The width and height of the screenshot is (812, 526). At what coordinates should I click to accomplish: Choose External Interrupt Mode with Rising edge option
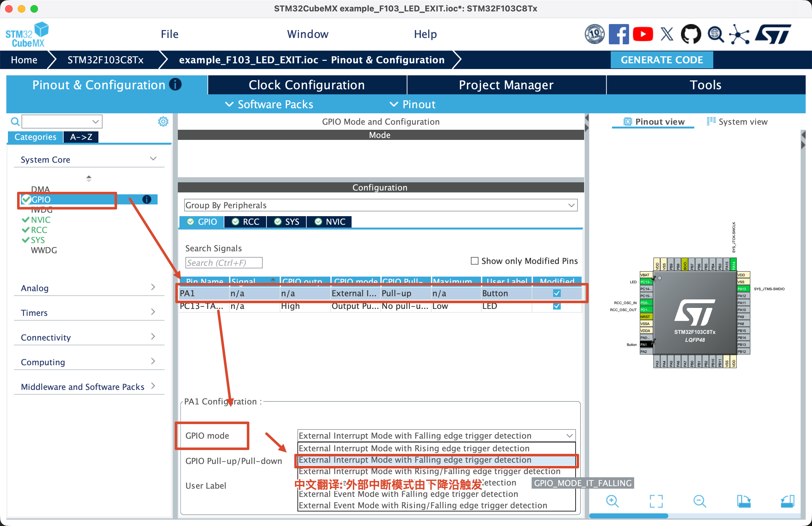coord(436,448)
